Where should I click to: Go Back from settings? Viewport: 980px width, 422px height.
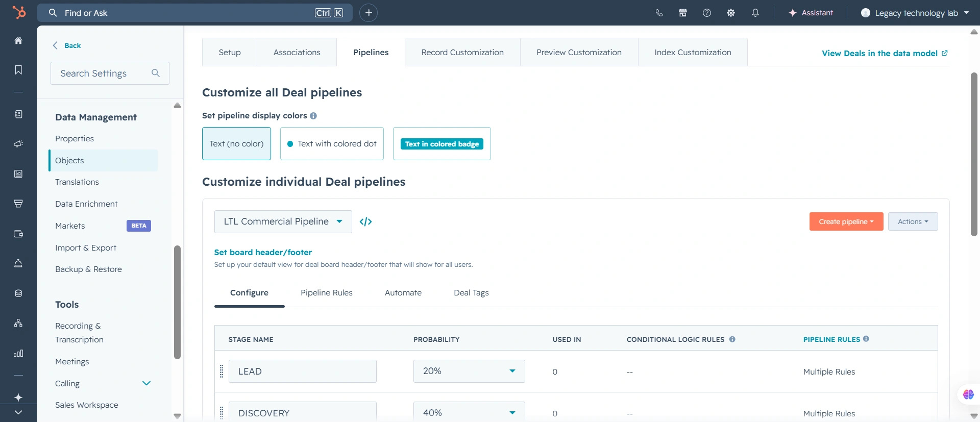click(x=67, y=45)
